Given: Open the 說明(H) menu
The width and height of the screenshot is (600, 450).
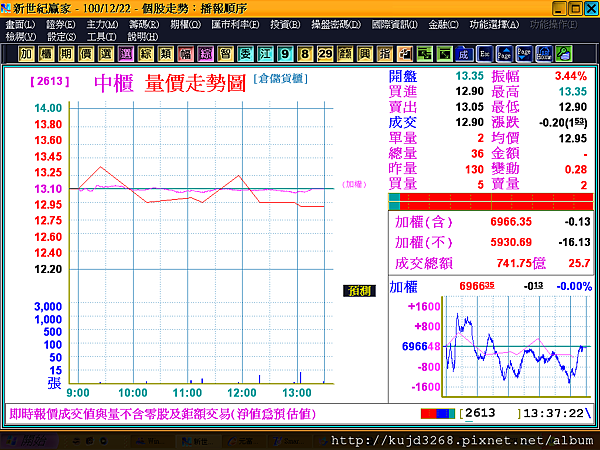Looking at the screenshot, I should [x=143, y=37].
